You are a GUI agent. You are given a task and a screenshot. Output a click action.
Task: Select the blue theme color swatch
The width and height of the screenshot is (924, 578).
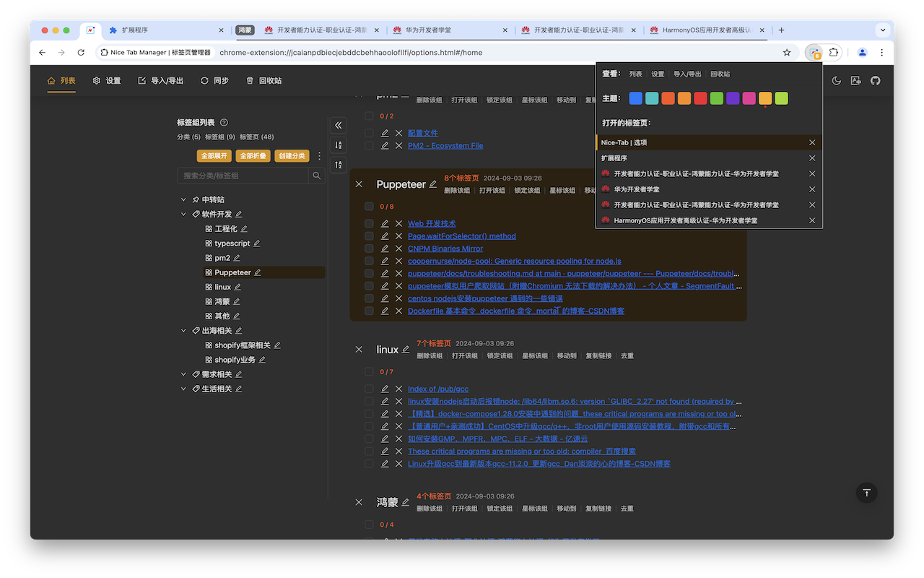tap(635, 98)
